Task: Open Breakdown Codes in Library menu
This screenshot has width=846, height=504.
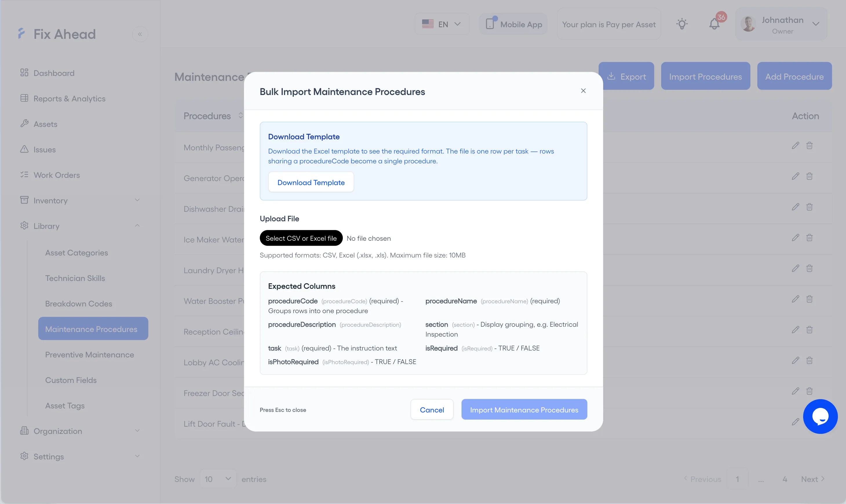Action: (x=79, y=304)
